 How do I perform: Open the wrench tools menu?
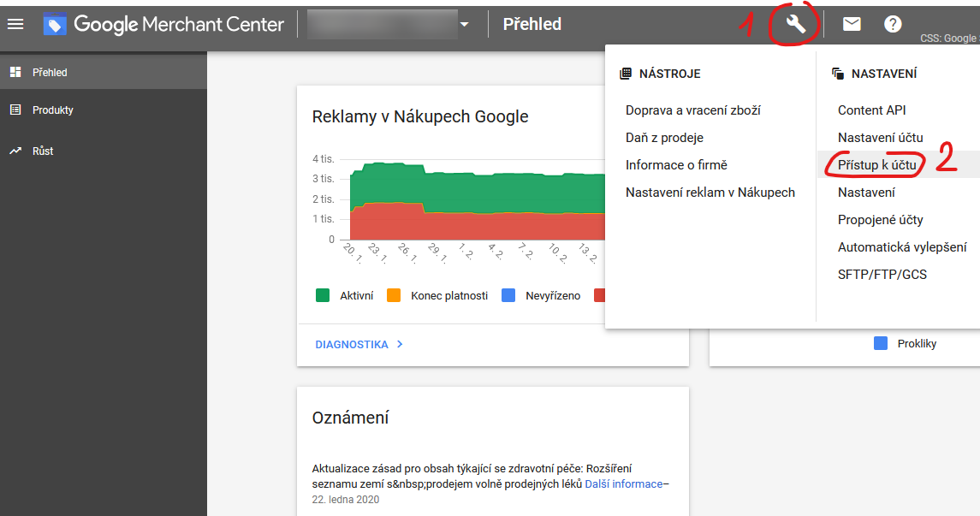(x=795, y=24)
